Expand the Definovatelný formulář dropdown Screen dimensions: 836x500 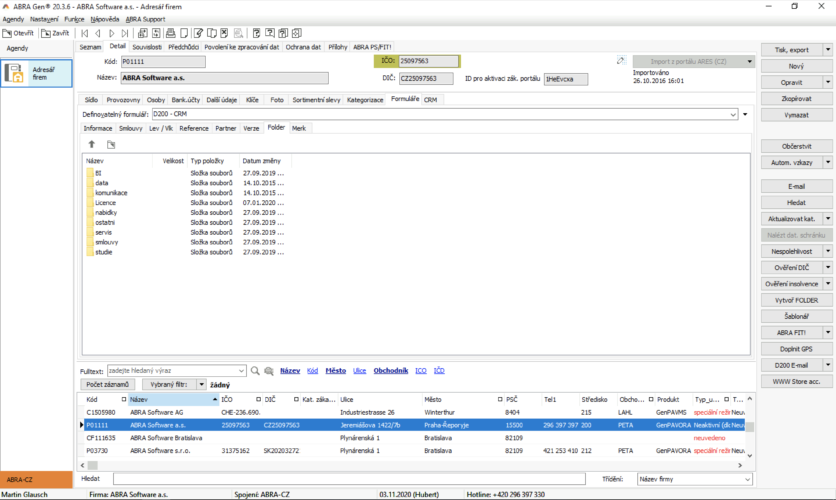pos(745,114)
